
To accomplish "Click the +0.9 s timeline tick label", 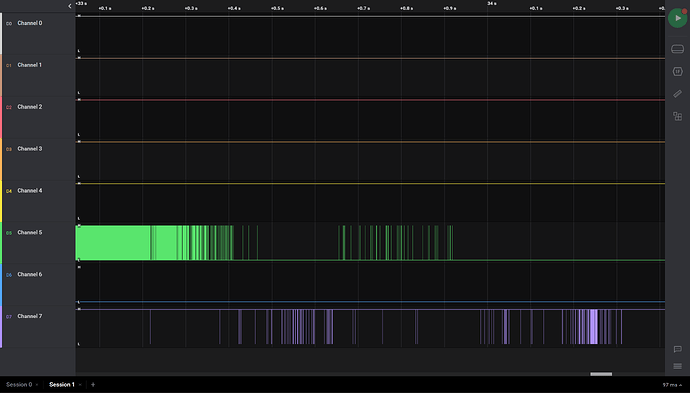I will click(450, 8).
